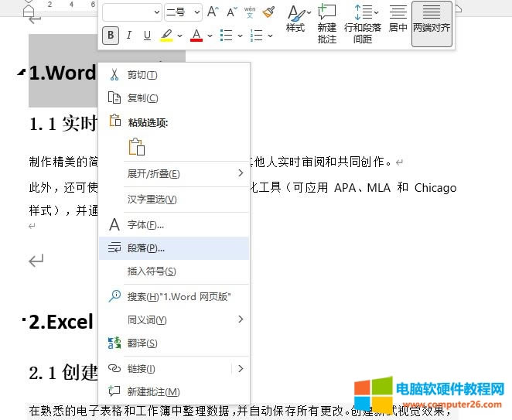
Task: Click 字体(F)... in the context menu
Action: [145, 225]
